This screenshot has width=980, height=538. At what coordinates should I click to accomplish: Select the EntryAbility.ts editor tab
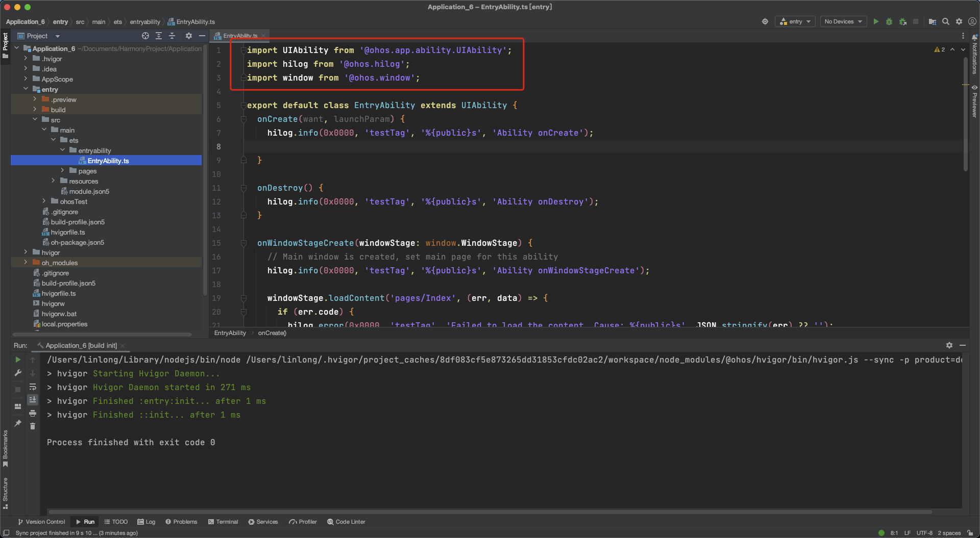tap(239, 36)
